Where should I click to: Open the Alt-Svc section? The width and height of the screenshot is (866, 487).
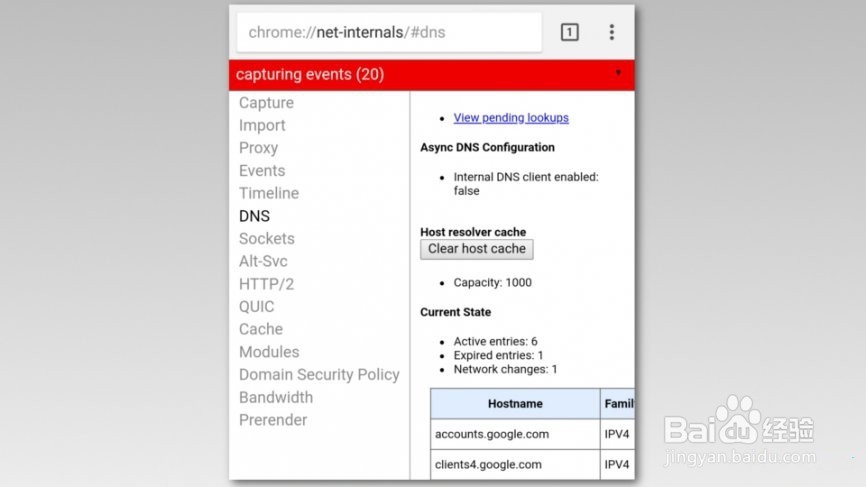click(264, 261)
